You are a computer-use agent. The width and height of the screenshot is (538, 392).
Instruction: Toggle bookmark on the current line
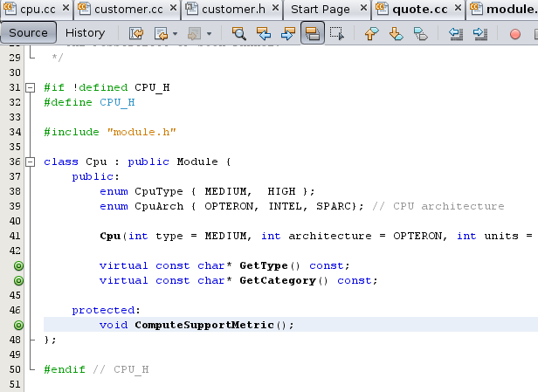coord(420,34)
